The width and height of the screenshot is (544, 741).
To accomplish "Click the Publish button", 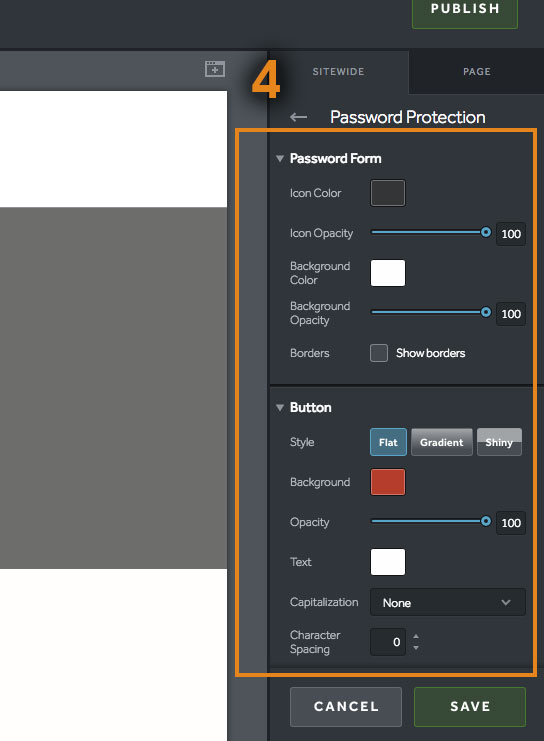I will (465, 10).
